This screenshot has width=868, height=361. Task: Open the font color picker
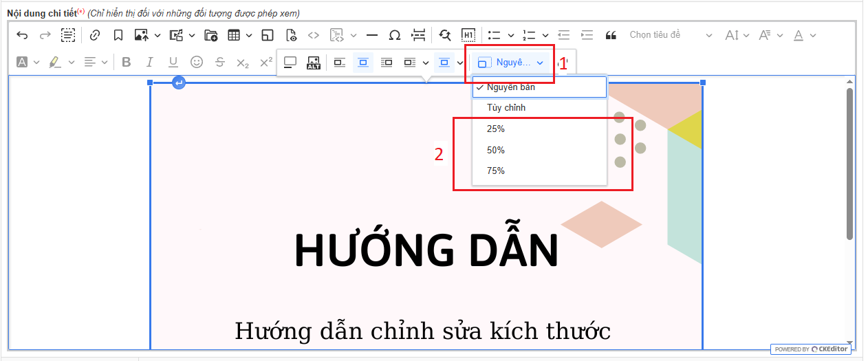click(x=799, y=35)
